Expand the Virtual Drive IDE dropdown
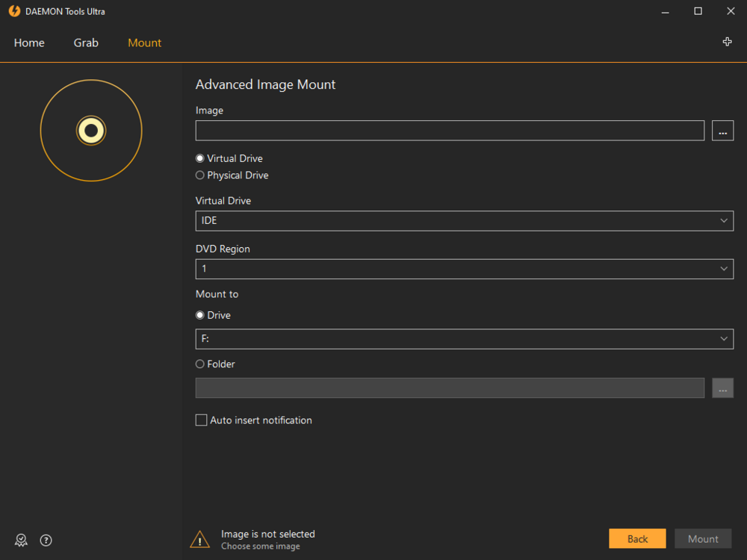This screenshot has width=747, height=560. (x=464, y=221)
